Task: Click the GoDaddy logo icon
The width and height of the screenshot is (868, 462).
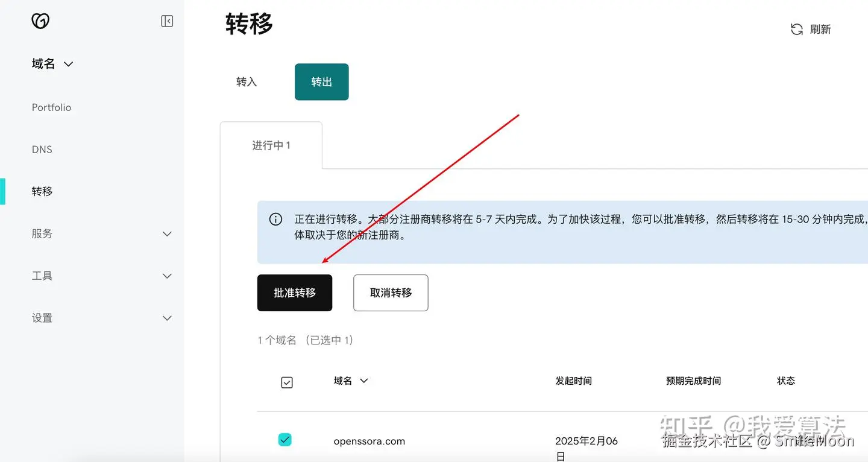Action: 40,21
